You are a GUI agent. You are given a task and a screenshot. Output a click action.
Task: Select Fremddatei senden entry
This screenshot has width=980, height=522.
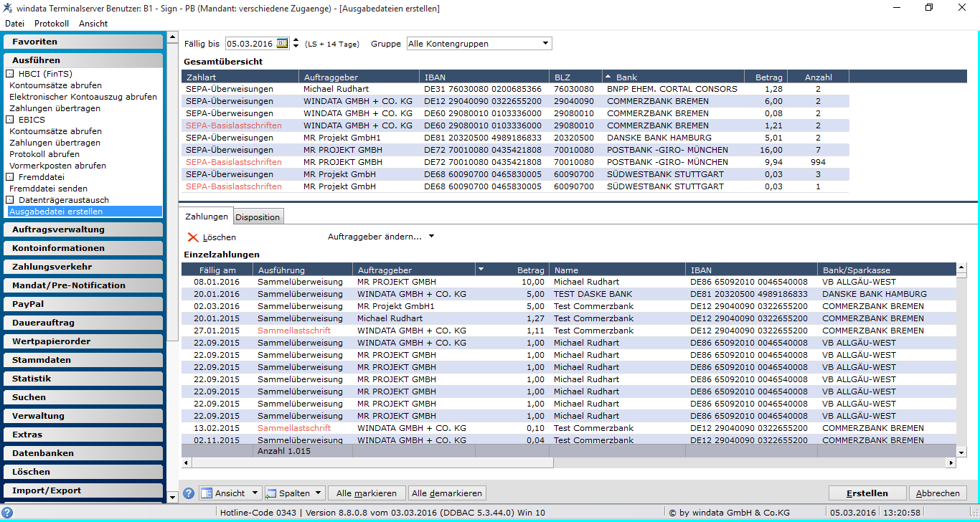pos(49,189)
